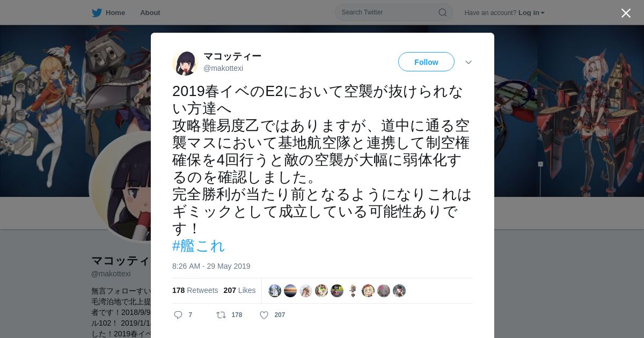View the 178 Retweets list
The width and height of the screenshot is (644, 338).
[x=195, y=290]
